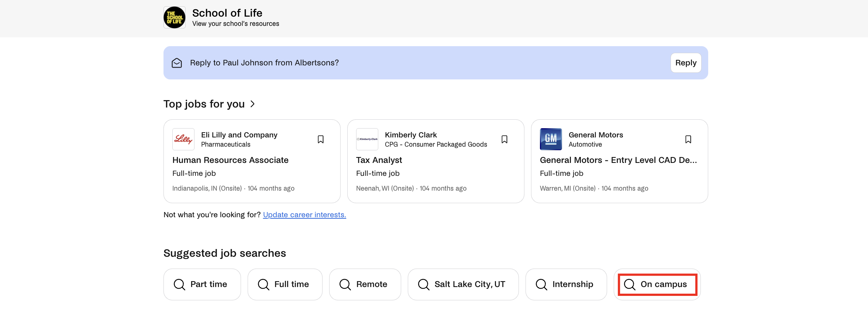This screenshot has height=314, width=868.
Task: Open the Human Resources Associate job title
Action: (230, 160)
